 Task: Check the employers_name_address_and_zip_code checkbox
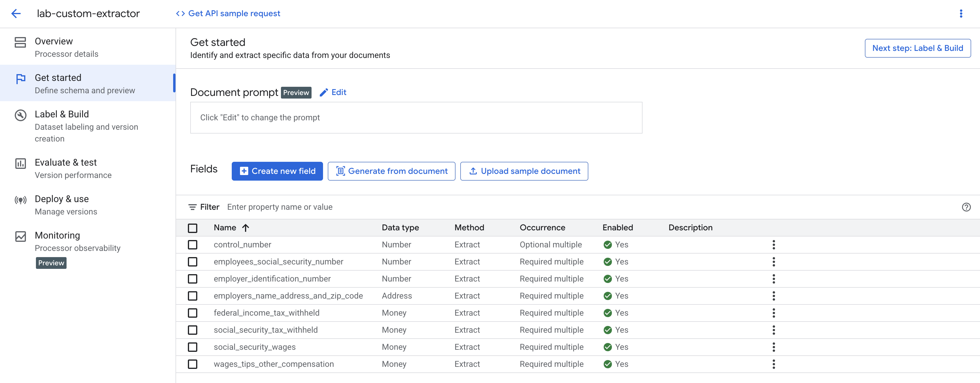click(193, 296)
